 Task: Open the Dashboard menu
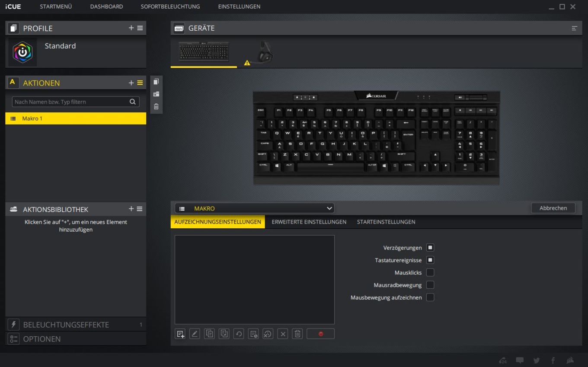[106, 6]
